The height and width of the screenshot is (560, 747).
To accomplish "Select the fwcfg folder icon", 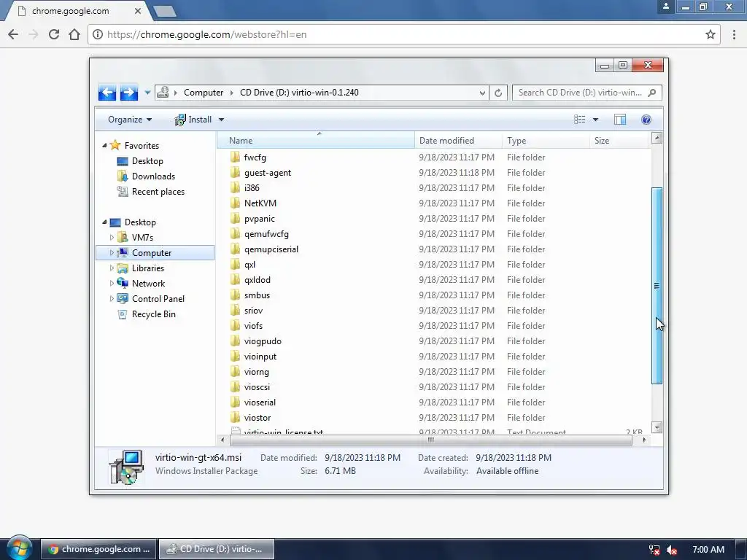I will (235, 157).
